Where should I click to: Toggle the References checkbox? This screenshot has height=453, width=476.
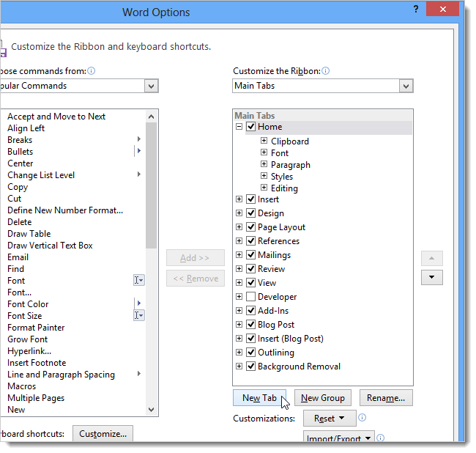coord(250,240)
